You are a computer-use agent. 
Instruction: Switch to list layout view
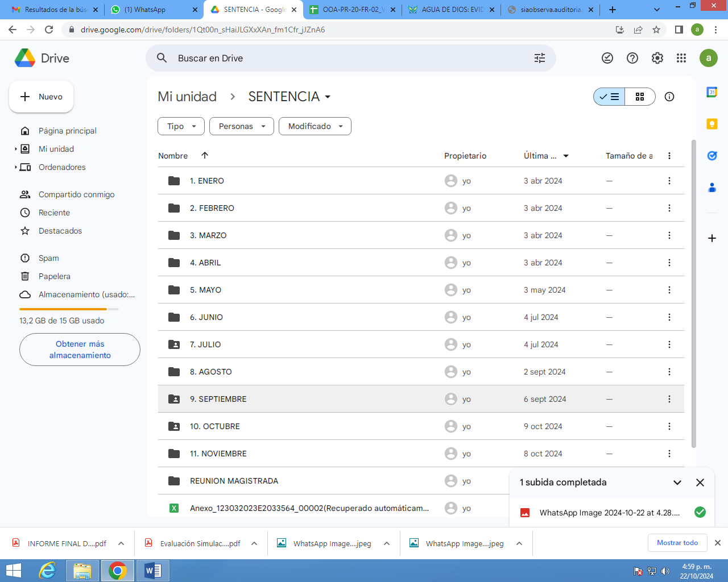point(609,97)
